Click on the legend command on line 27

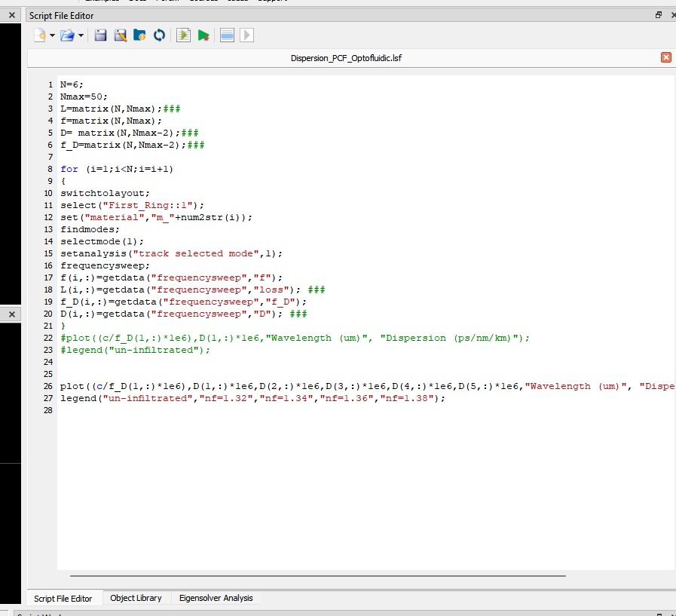coord(79,398)
